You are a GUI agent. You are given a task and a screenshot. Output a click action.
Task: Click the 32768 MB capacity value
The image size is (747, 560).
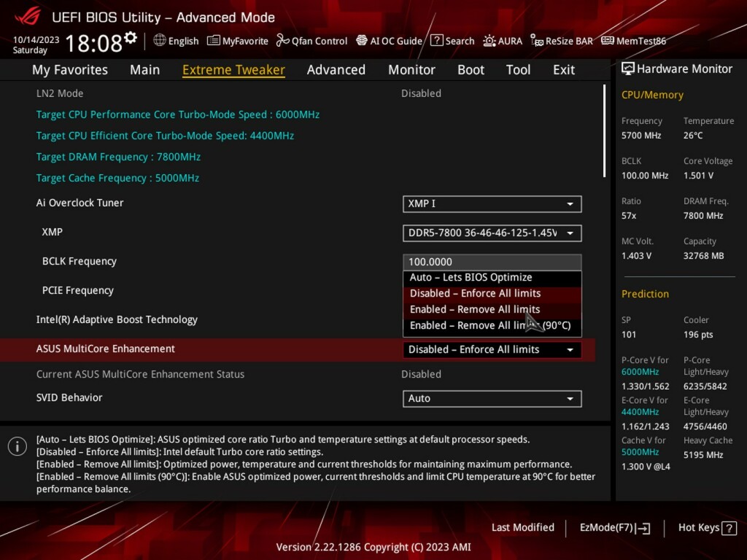pos(704,256)
